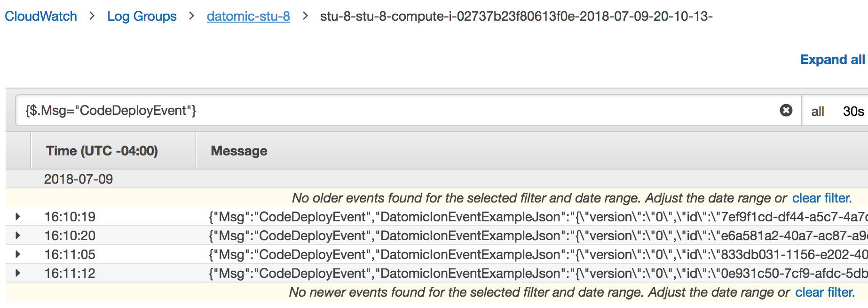868x308 pixels.
Task: Expand the 16:11:05 log event arrow
Action: tap(18, 254)
